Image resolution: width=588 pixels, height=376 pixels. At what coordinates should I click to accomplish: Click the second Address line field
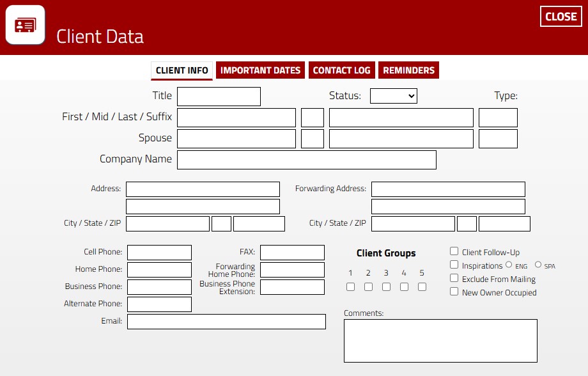click(203, 207)
